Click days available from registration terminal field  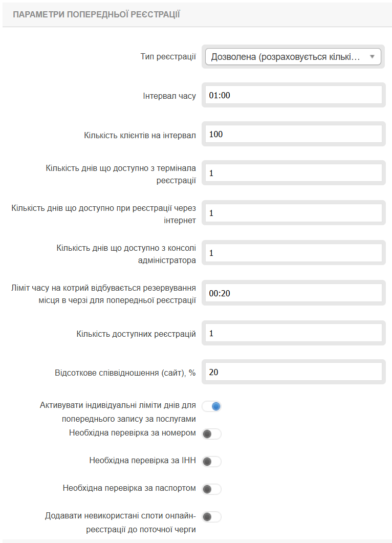click(293, 173)
